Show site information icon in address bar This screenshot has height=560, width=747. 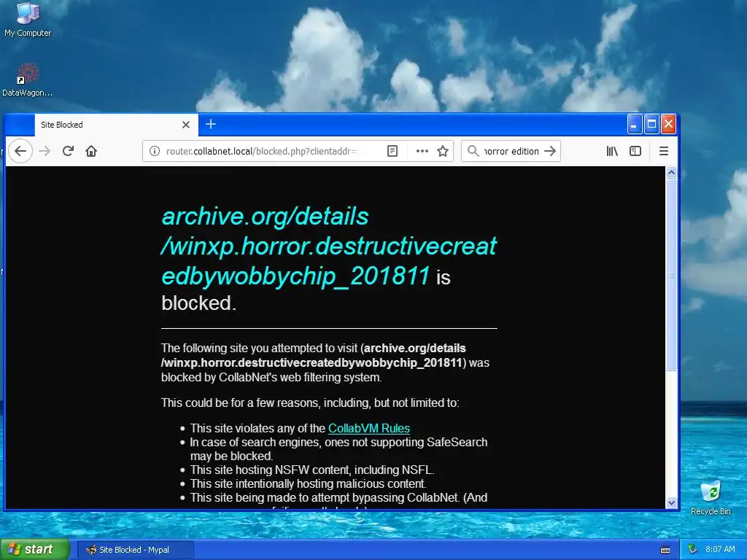(155, 151)
